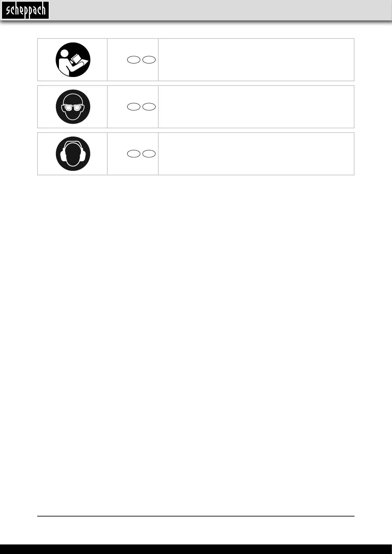Click the empty description cell in the manual row

pyautogui.click(x=256, y=60)
